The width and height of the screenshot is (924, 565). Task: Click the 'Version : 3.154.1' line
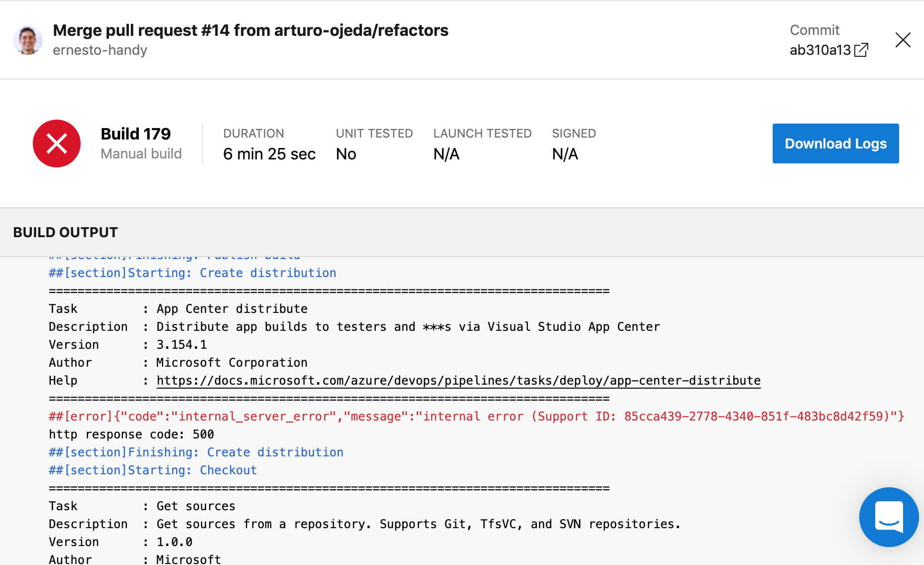pos(128,345)
